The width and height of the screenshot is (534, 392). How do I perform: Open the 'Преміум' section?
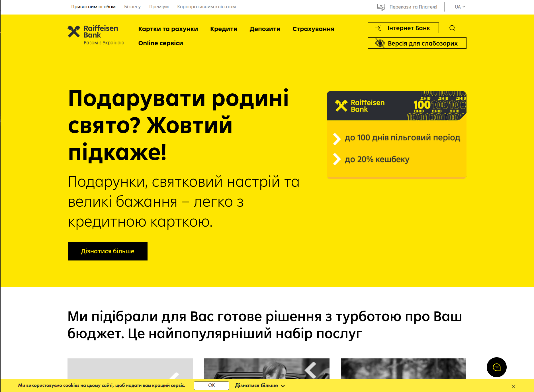[159, 7]
